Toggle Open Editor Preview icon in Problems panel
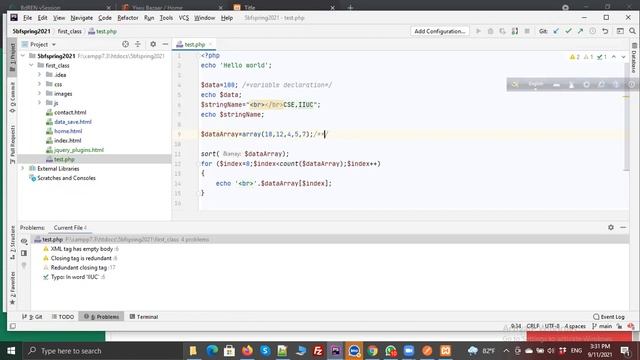This screenshot has height=360, width=640. 24,253
